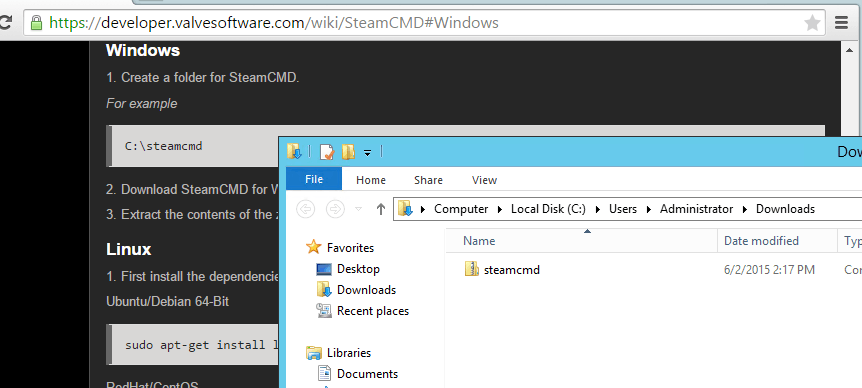
Task: View site security info via green padlock
Action: 36,23
